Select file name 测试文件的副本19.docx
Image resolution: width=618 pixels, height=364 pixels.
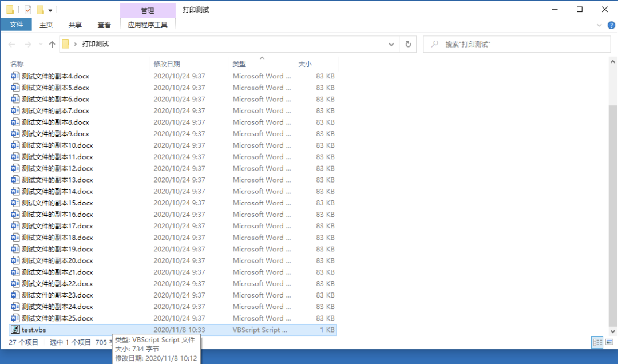[57, 249]
